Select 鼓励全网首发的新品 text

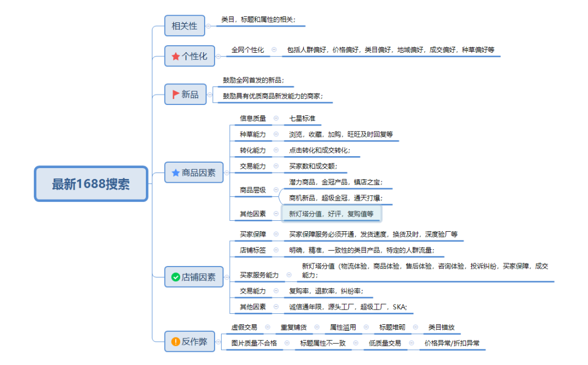(x=254, y=80)
